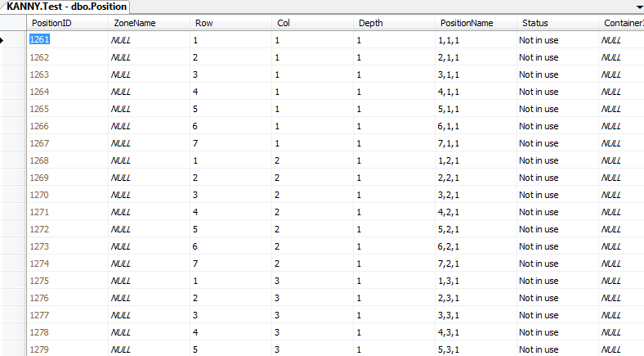Viewport: 644px width, 356px height.
Task: Click PositionName cell 2,3,1
Action: point(476,298)
